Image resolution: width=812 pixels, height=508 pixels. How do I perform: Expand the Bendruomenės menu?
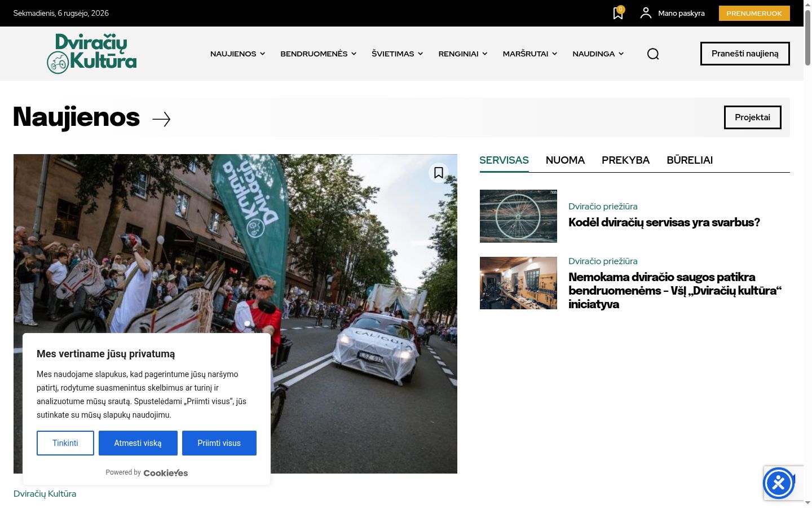click(319, 54)
